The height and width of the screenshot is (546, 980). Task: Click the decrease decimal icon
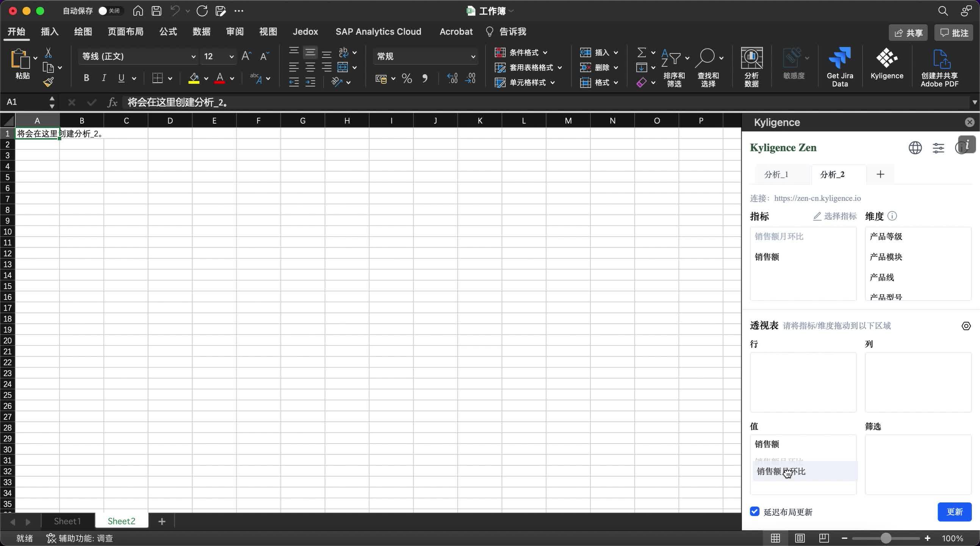coord(470,78)
